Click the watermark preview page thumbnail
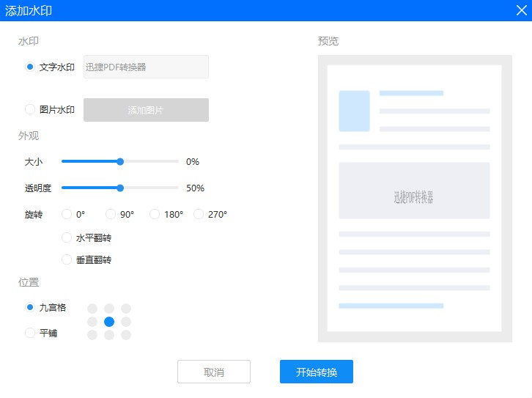The width and height of the screenshot is (532, 398). (x=415, y=199)
